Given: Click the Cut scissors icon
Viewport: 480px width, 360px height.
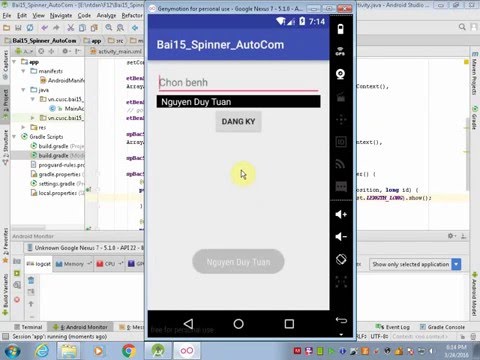Looking at the screenshot, I should coord(70,28).
